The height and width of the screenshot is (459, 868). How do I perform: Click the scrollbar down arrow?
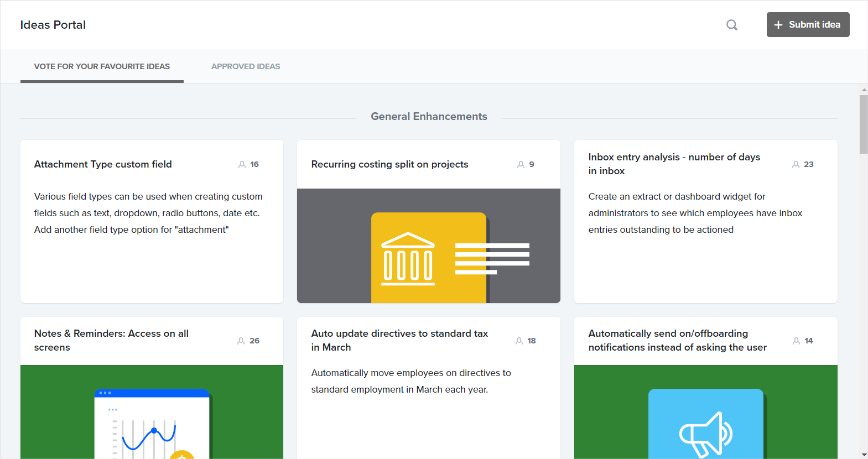pos(864,455)
